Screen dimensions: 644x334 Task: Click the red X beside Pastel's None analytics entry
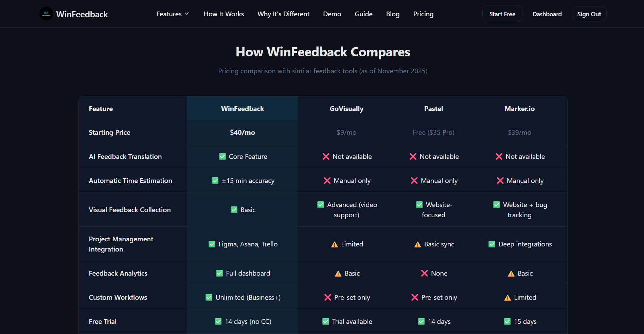424,273
